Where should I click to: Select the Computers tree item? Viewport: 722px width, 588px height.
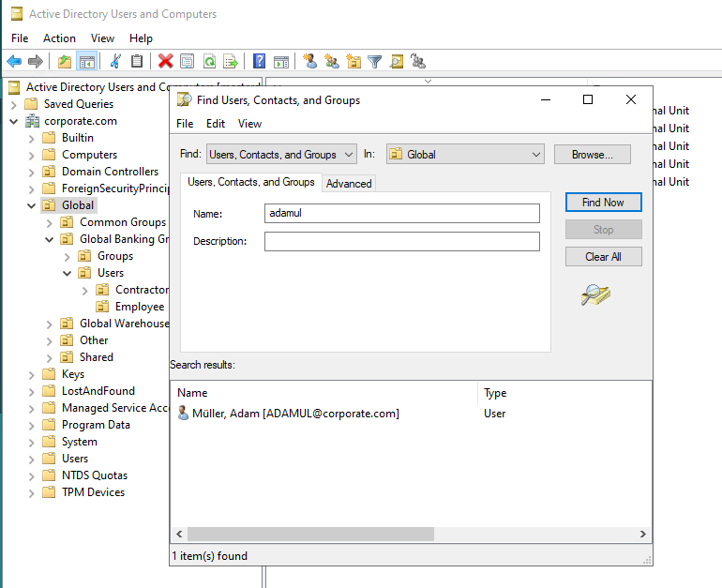click(x=90, y=155)
